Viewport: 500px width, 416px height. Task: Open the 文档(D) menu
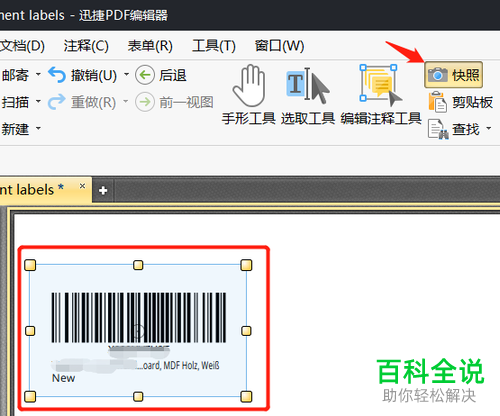[22, 46]
